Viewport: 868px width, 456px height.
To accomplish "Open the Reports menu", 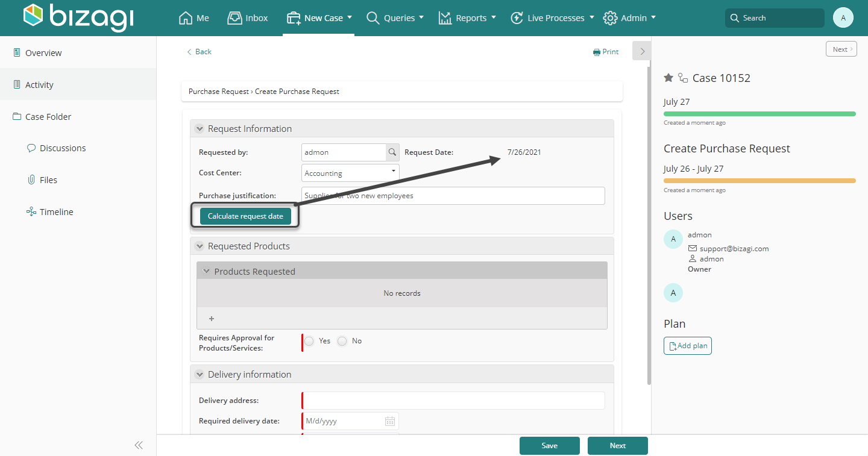I will [x=467, y=18].
